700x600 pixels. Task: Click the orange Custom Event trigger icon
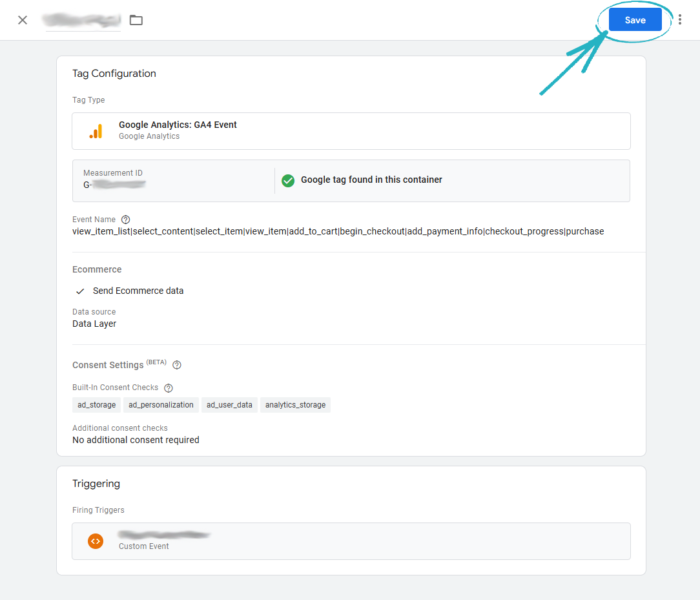pos(96,541)
